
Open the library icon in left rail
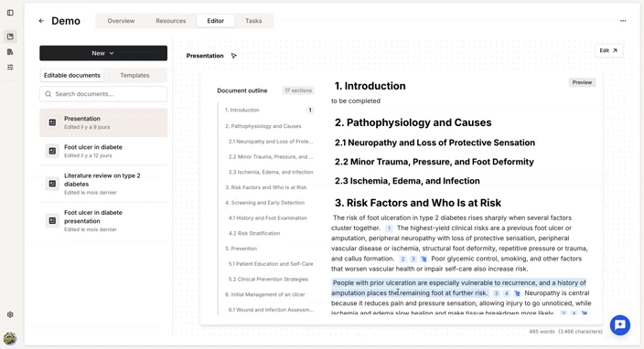coord(10,52)
